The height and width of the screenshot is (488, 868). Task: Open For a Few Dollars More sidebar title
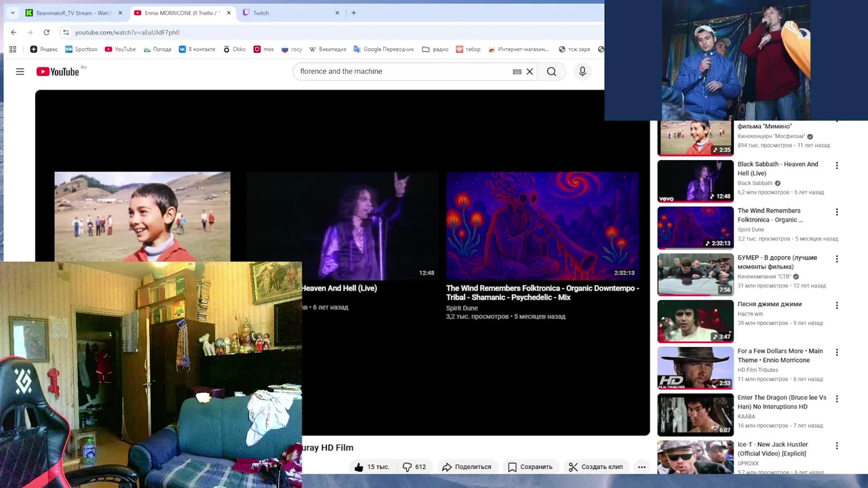click(780, 356)
